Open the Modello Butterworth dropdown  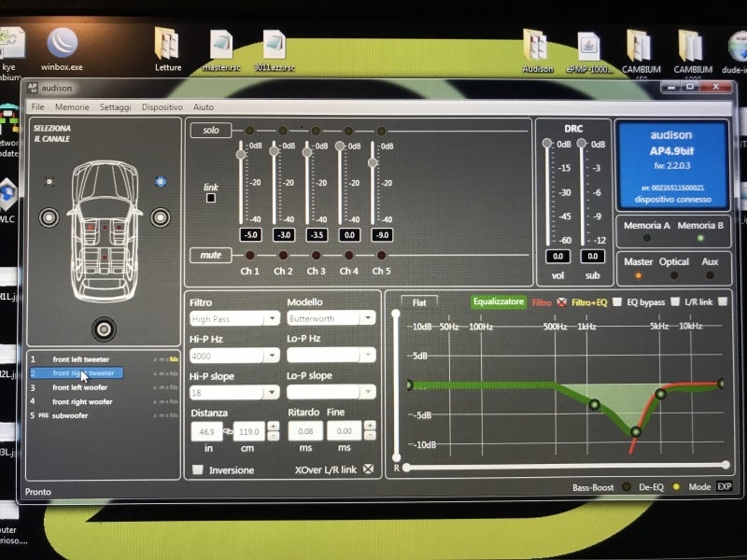click(x=331, y=318)
